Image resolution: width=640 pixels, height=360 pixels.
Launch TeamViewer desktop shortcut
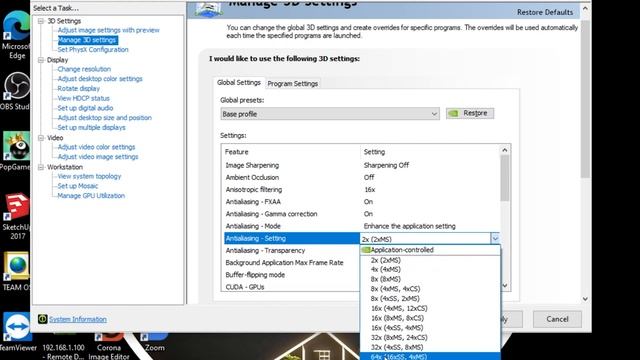[x=17, y=332]
